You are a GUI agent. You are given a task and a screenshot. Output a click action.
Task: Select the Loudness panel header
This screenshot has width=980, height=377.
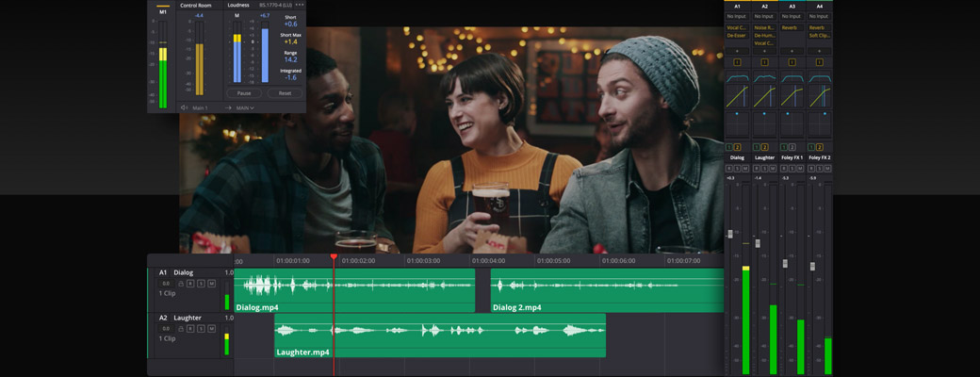coord(238,5)
